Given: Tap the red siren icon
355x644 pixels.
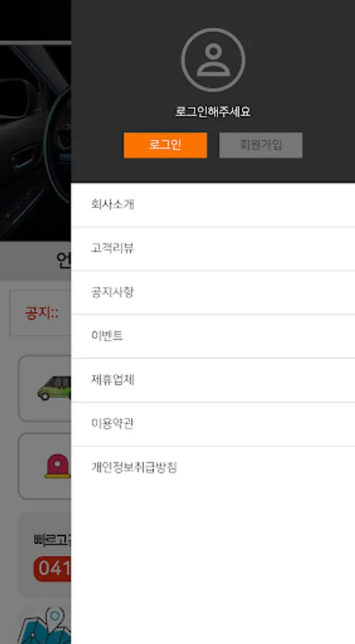Looking at the screenshot, I should [x=57, y=466].
